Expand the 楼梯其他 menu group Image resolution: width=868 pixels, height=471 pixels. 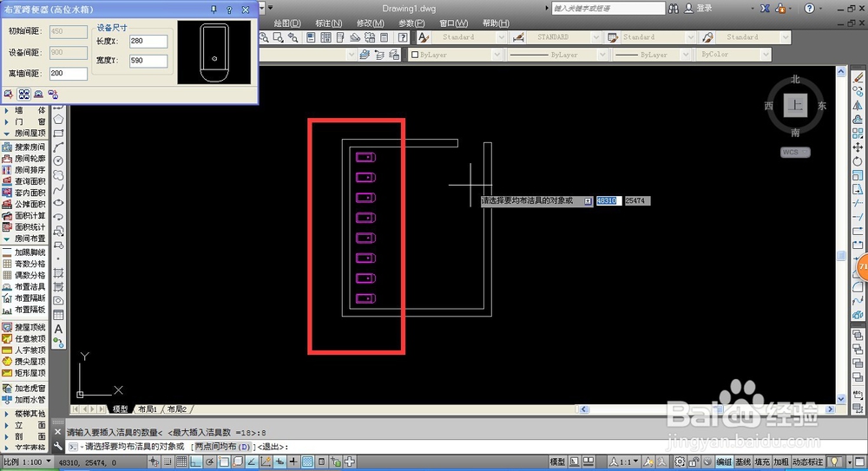click(x=24, y=414)
